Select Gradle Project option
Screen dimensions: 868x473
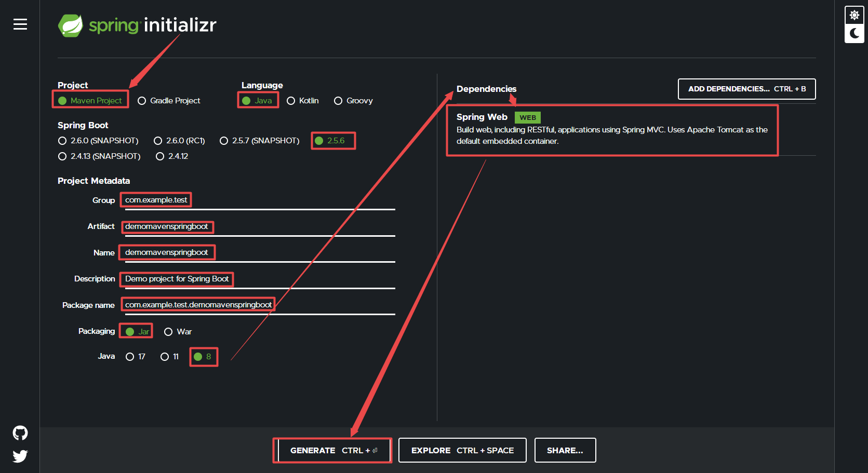click(x=169, y=101)
